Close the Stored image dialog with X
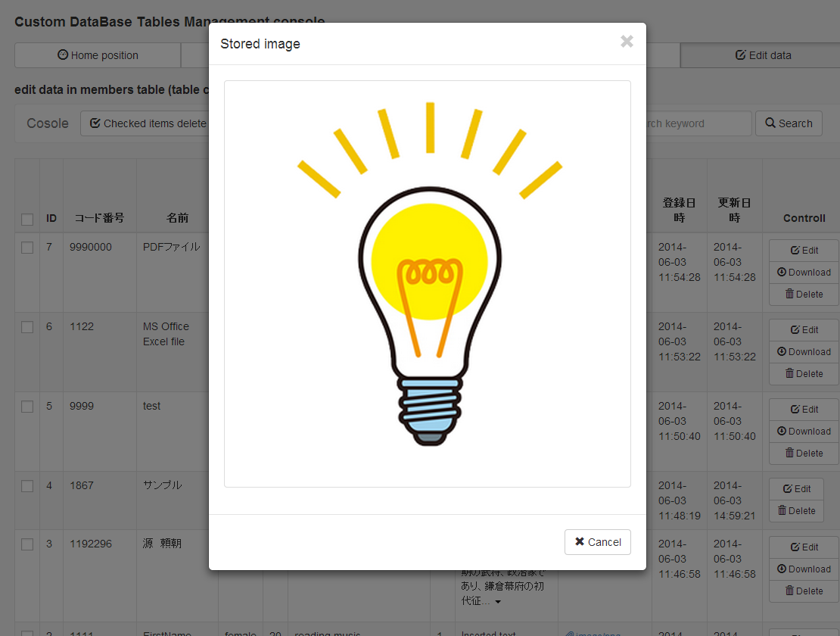This screenshot has height=636, width=840. [627, 42]
